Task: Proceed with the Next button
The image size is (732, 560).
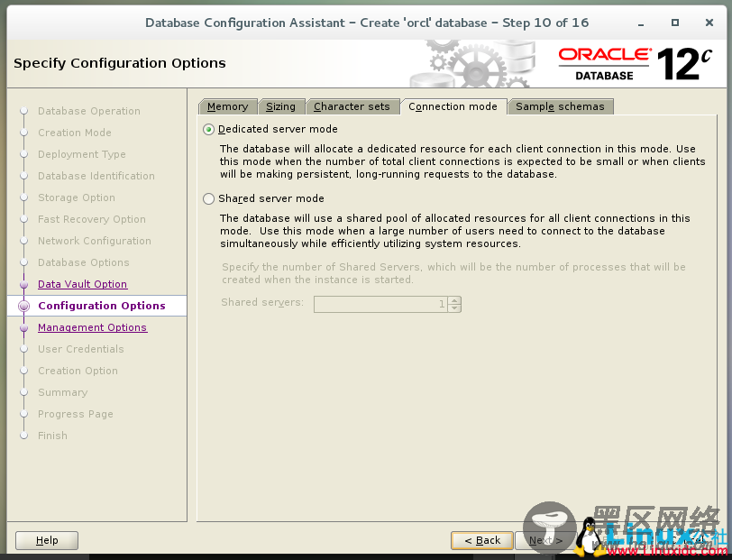Action: pyautogui.click(x=545, y=540)
